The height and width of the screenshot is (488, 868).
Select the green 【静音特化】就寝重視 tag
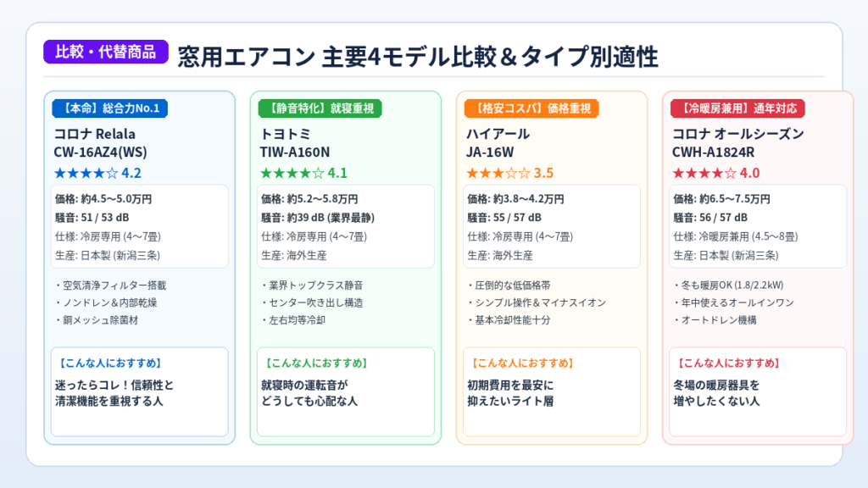(x=320, y=108)
